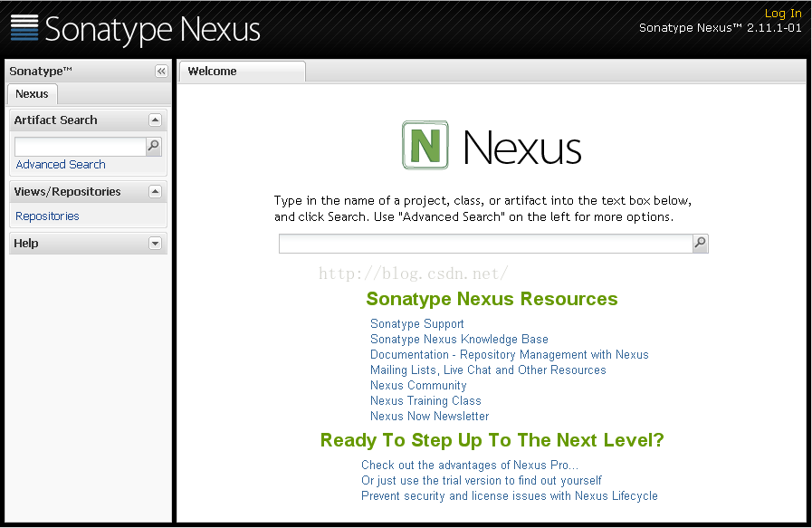Collapse the Views/Repositories panel

pos(155,191)
